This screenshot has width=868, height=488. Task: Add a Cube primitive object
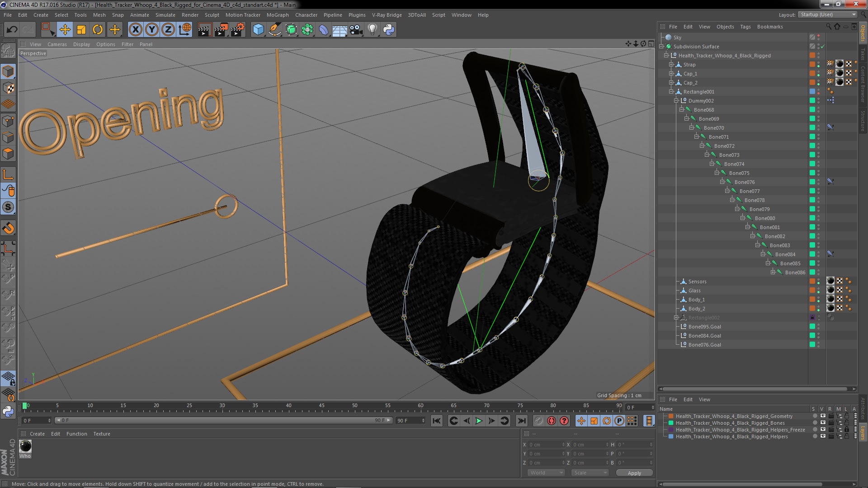tap(258, 30)
